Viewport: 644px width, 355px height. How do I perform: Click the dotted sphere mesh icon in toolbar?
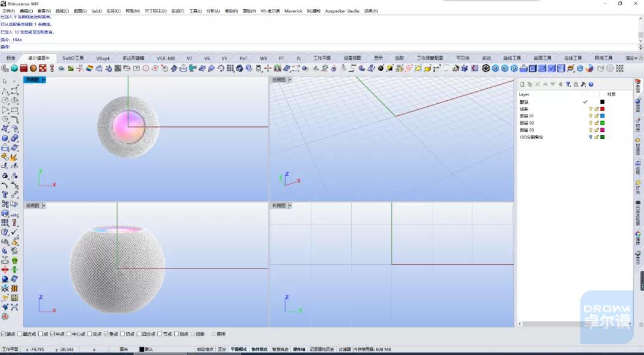coord(611,68)
